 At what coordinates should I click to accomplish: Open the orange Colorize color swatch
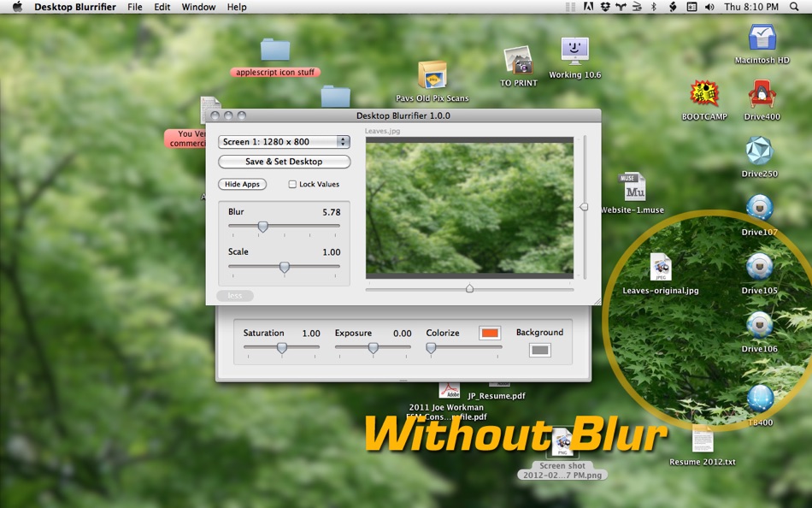(x=490, y=333)
